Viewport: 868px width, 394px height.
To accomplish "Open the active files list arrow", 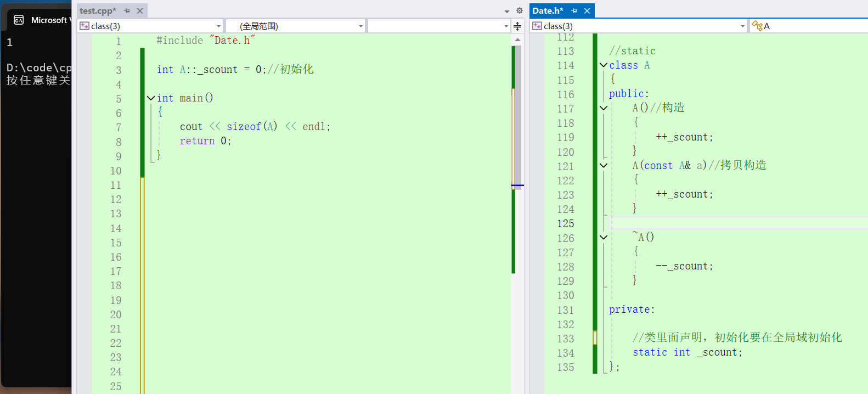I will [x=507, y=12].
